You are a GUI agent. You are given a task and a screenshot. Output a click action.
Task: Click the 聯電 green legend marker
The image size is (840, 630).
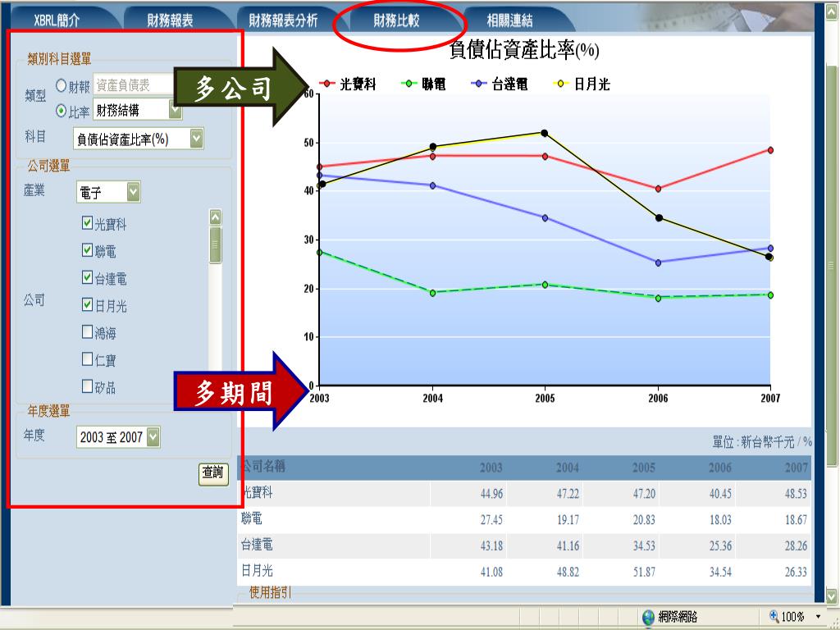pyautogui.click(x=409, y=84)
